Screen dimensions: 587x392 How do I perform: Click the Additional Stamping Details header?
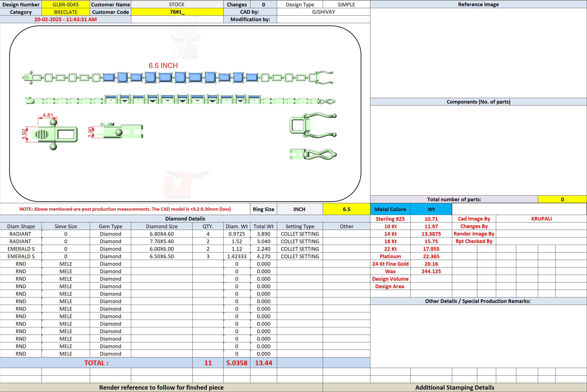pyautogui.click(x=455, y=387)
